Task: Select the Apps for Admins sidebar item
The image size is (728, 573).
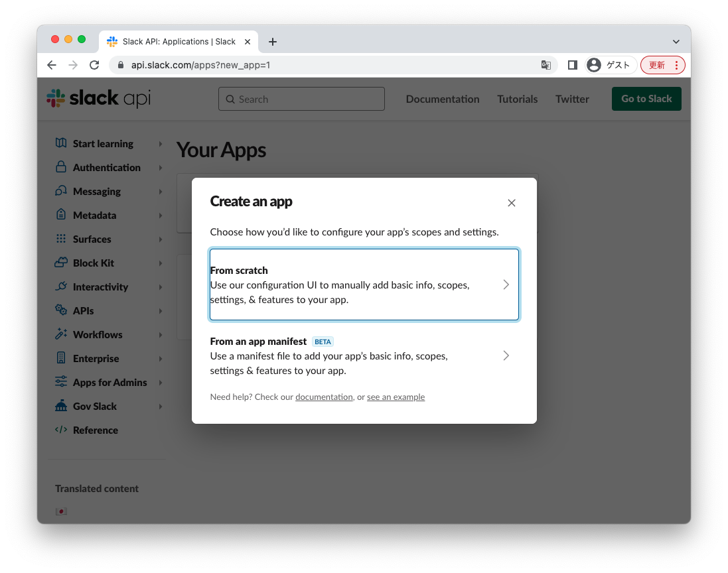Action: click(x=109, y=382)
